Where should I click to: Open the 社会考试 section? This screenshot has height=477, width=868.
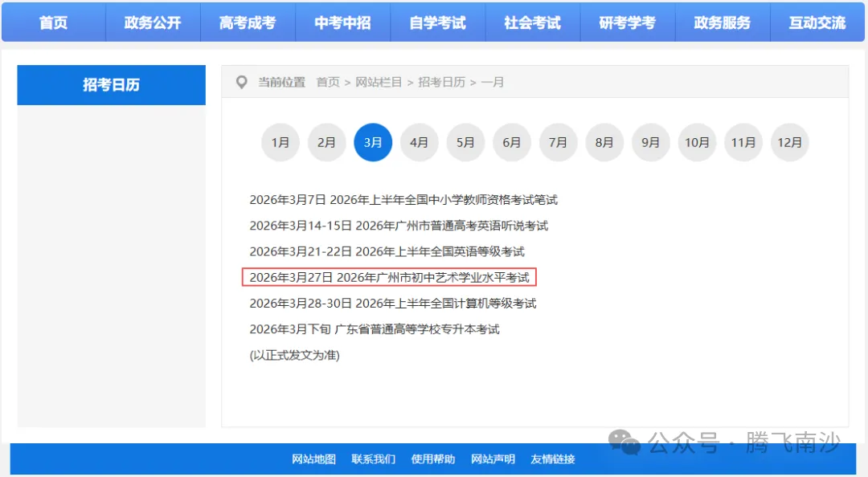coord(532,22)
